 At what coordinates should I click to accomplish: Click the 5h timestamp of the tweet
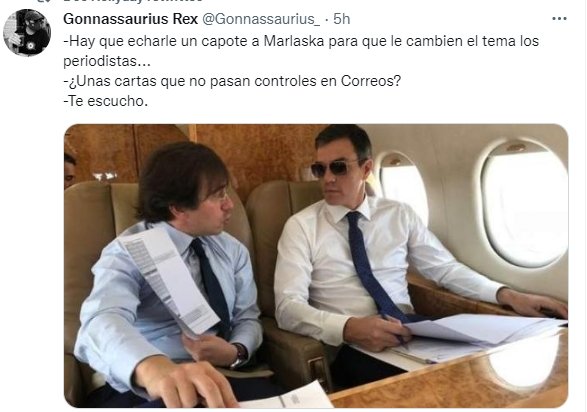tap(341, 19)
